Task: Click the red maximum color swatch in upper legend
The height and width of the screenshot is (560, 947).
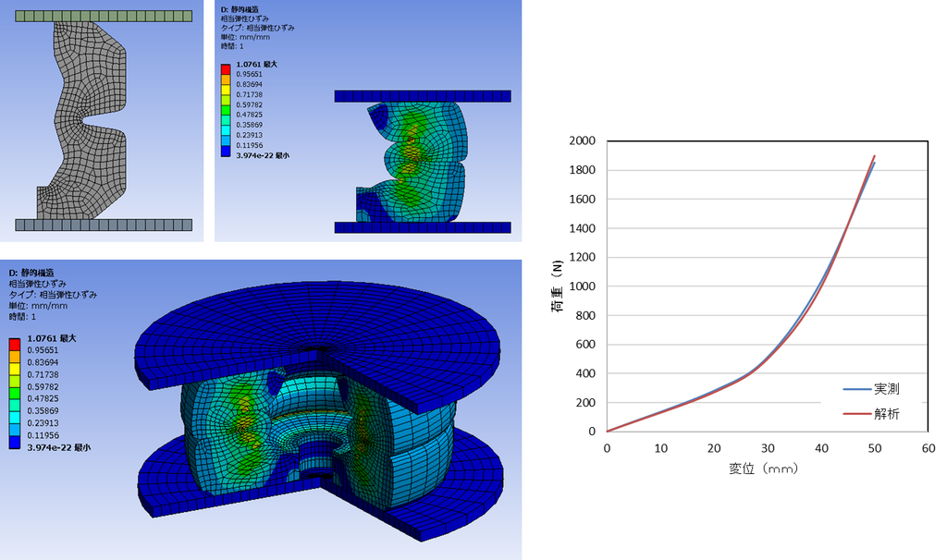Action: click(x=226, y=69)
